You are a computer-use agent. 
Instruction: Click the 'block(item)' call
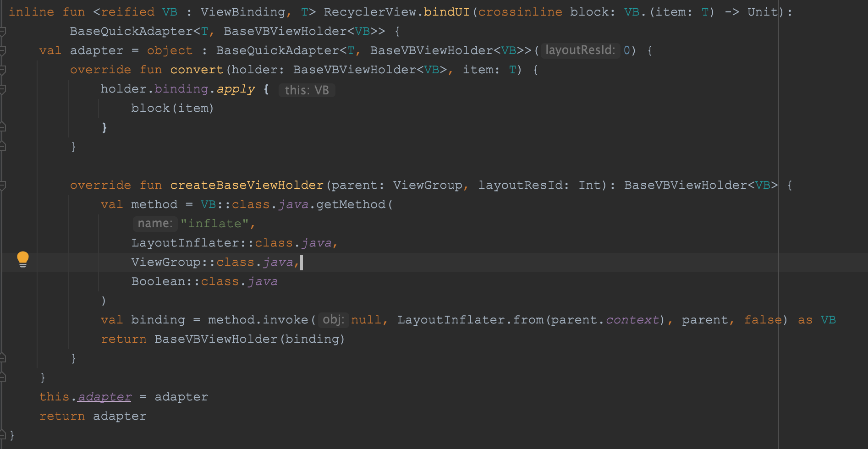click(172, 108)
